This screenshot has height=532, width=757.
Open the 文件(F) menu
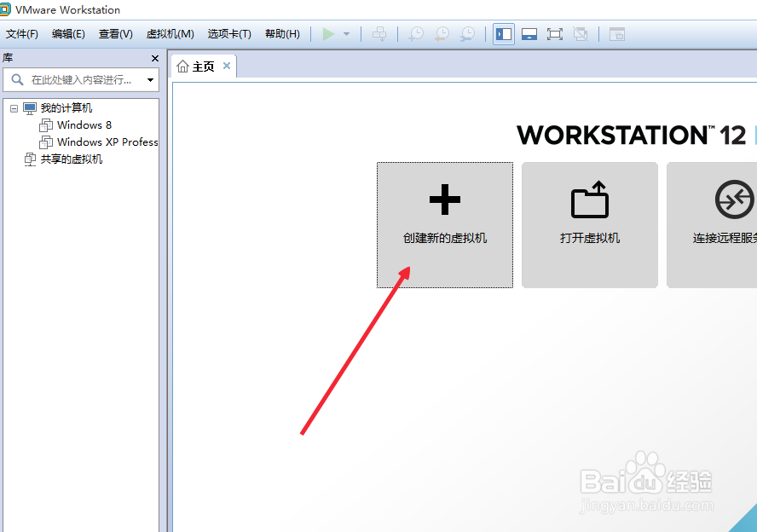point(21,34)
